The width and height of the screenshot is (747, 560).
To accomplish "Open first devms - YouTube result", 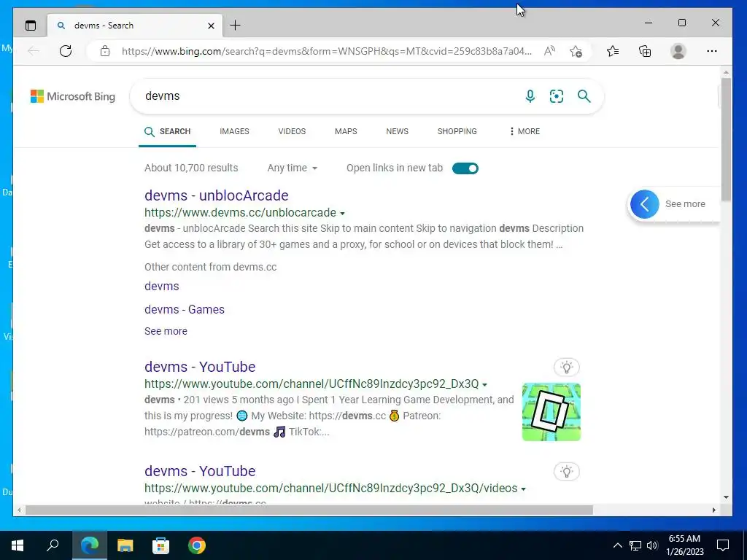I will click(200, 367).
